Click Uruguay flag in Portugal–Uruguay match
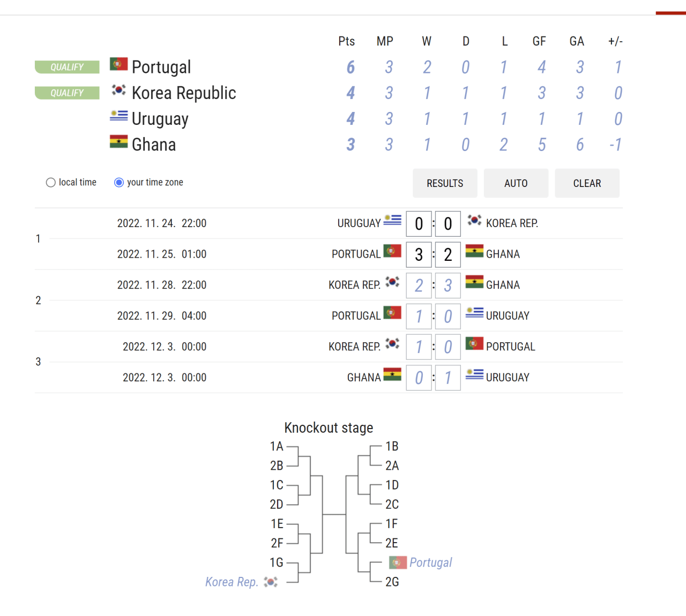Viewport: 686px width, 616px height. click(474, 313)
